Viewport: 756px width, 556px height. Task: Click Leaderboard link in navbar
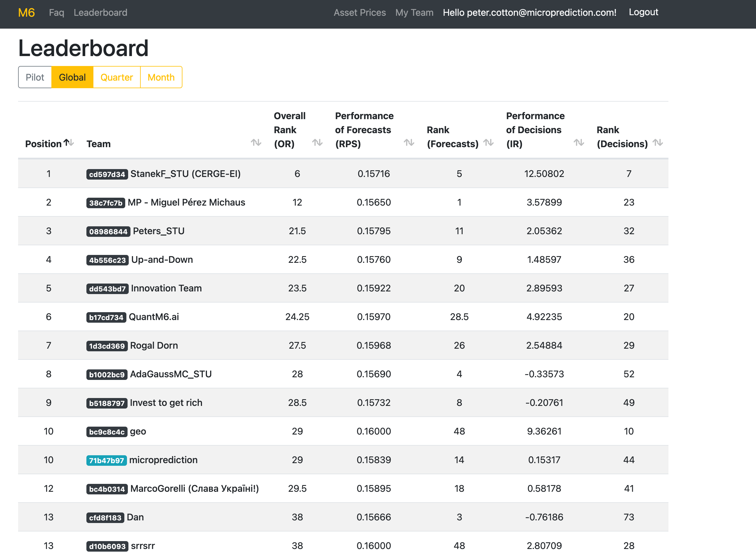coord(100,13)
